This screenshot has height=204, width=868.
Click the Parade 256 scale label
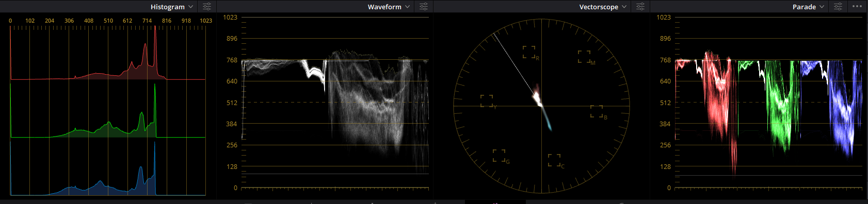click(x=665, y=145)
